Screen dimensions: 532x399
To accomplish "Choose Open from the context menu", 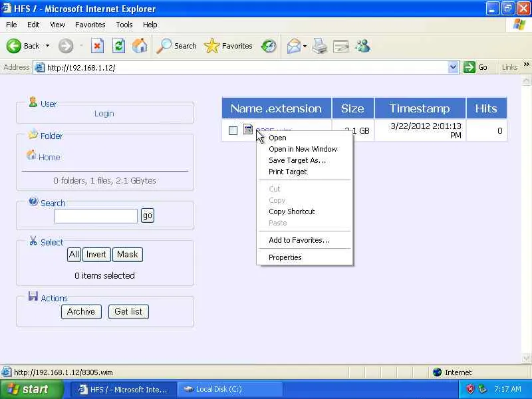I will pyautogui.click(x=305, y=138).
